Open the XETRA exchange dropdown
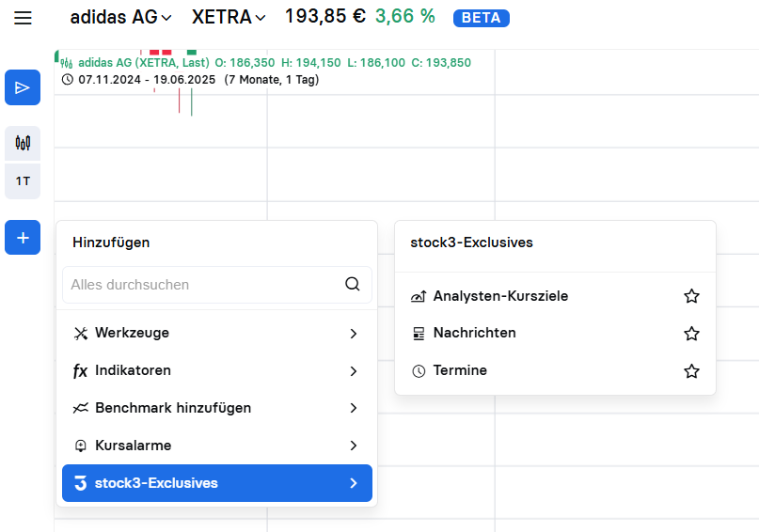The image size is (759, 532). pyautogui.click(x=229, y=17)
